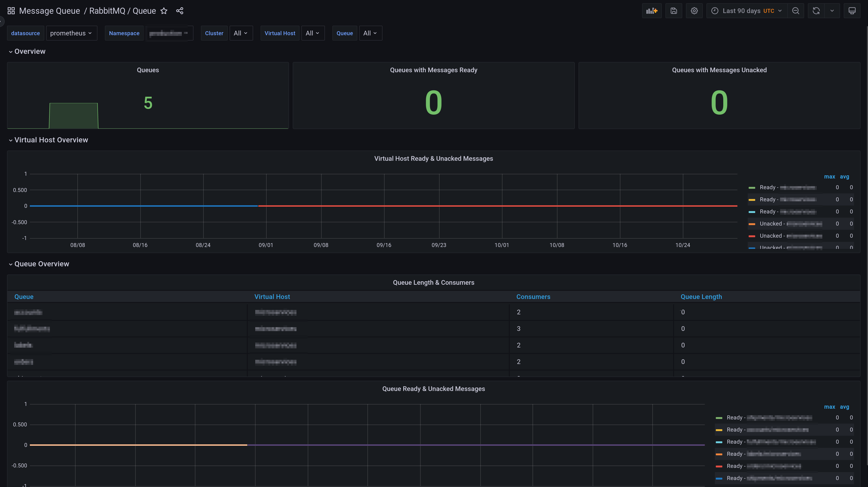Collapse the Queue Overview row
The image size is (868, 487).
(41, 264)
